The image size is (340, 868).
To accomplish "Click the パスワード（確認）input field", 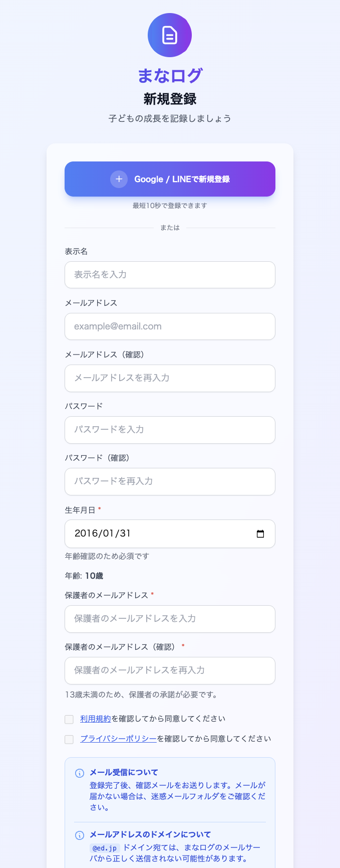I will [x=170, y=481].
